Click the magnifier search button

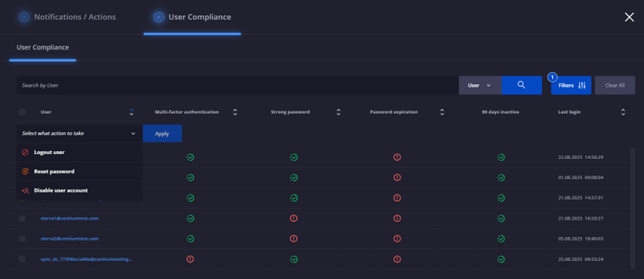pos(522,85)
